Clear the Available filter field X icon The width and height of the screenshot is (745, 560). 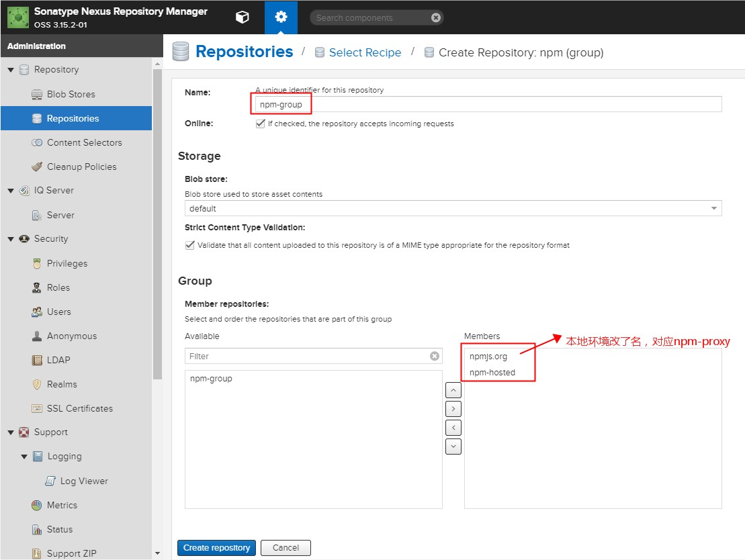click(x=435, y=356)
